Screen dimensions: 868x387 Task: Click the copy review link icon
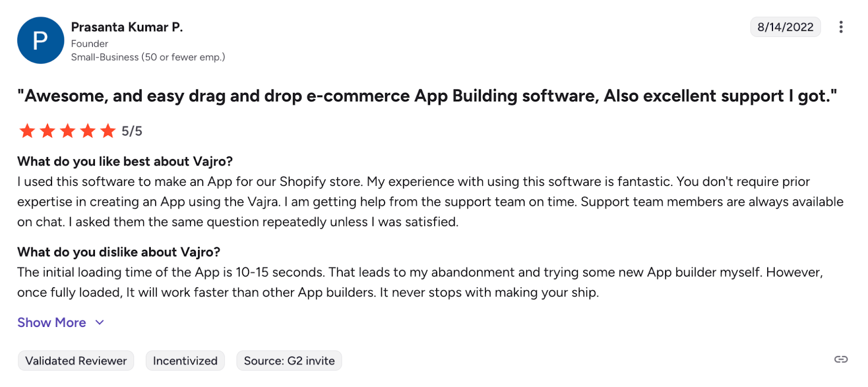840,359
